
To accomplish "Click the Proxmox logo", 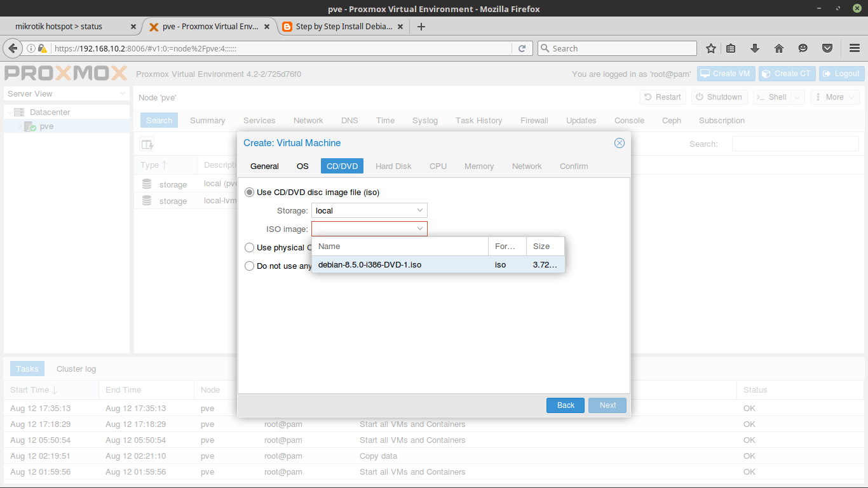I will coord(66,73).
